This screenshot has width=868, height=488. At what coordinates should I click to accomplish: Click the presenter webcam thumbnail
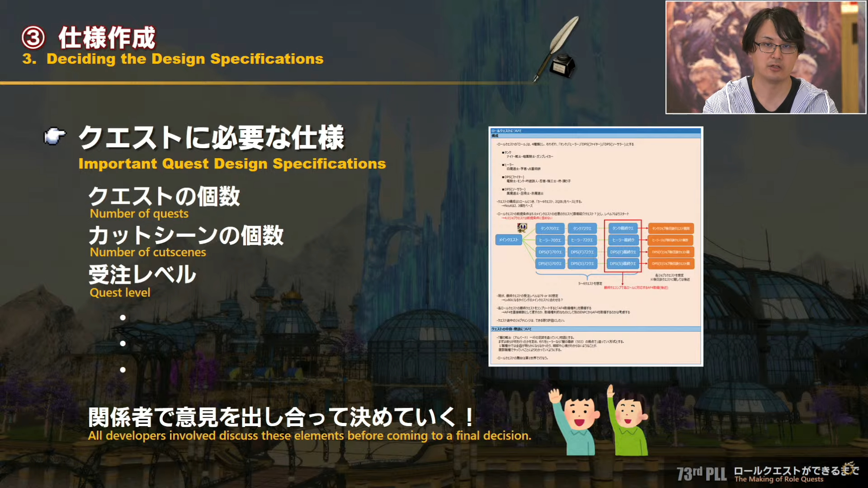coord(765,57)
